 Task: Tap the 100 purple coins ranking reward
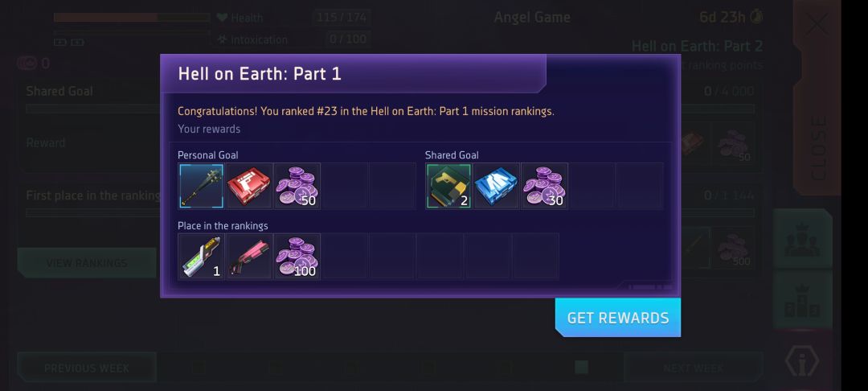pyautogui.click(x=297, y=257)
